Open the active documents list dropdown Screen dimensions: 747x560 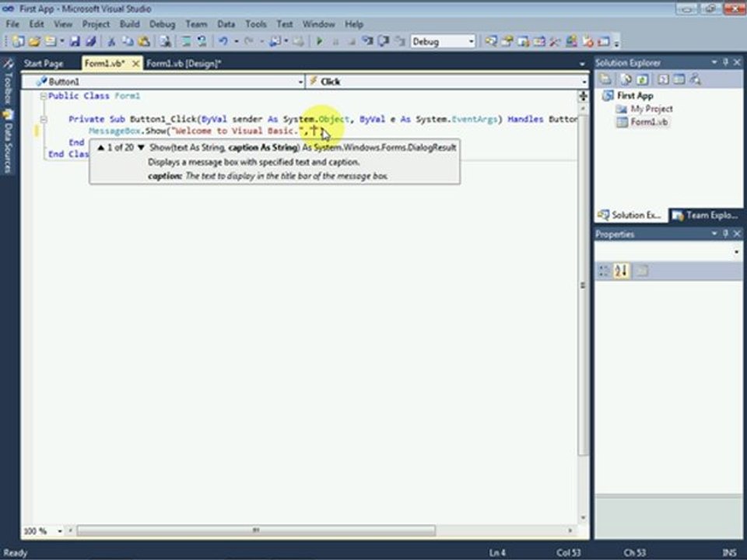pyautogui.click(x=582, y=64)
